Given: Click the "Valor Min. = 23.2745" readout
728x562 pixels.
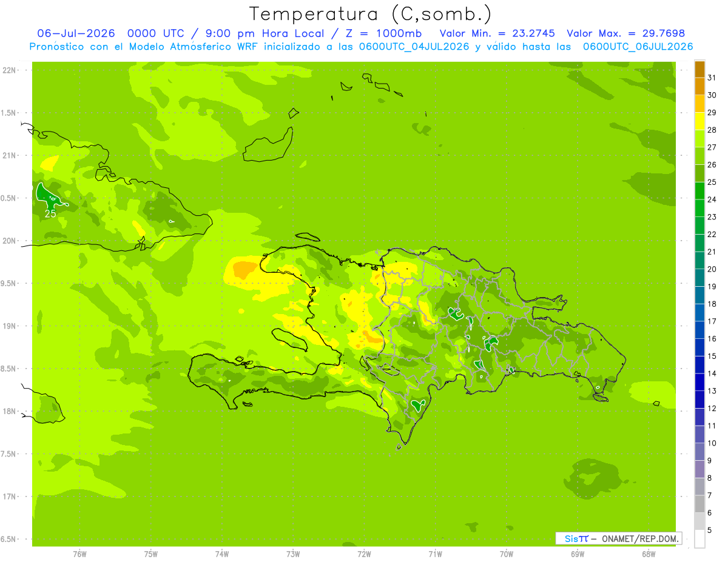Looking at the screenshot, I should point(497,33).
